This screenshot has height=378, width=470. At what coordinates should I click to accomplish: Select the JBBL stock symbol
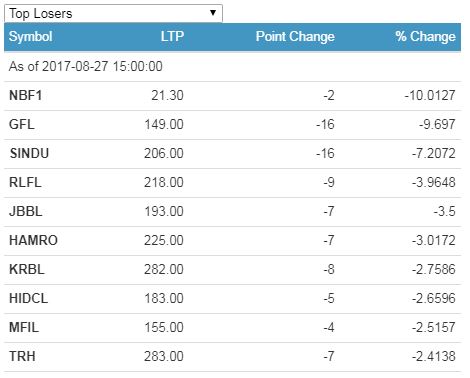(x=26, y=212)
